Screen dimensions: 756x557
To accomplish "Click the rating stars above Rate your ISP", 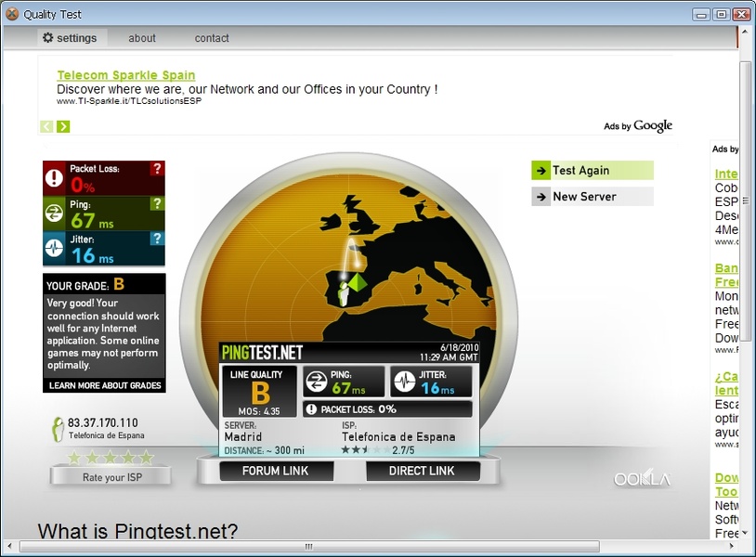I will click(x=111, y=458).
